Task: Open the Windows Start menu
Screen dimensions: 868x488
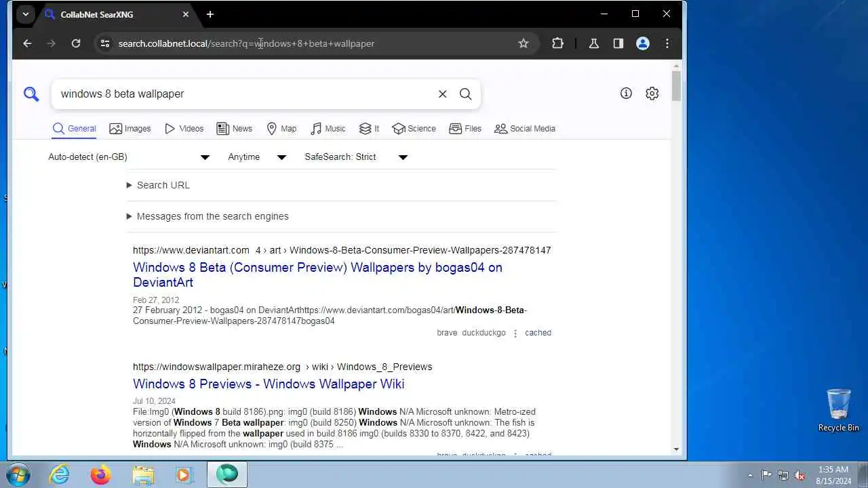Action: click(18, 474)
